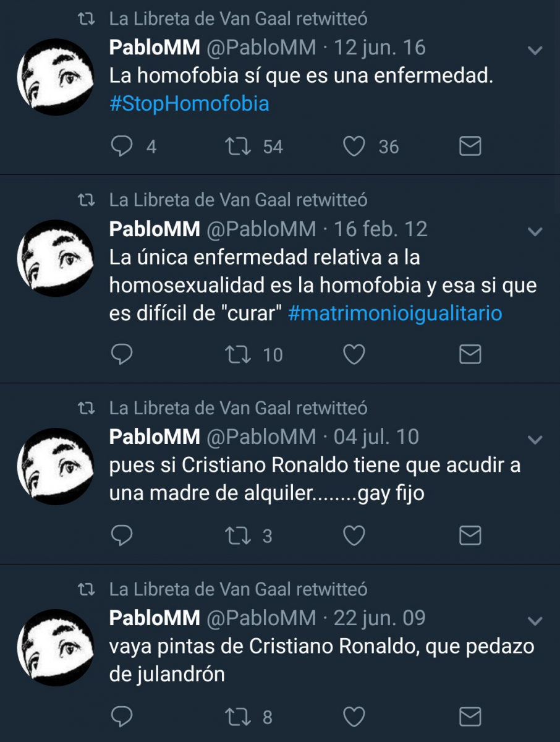
Task: Reply to the madre de alquiler tweet
Action: [122, 535]
